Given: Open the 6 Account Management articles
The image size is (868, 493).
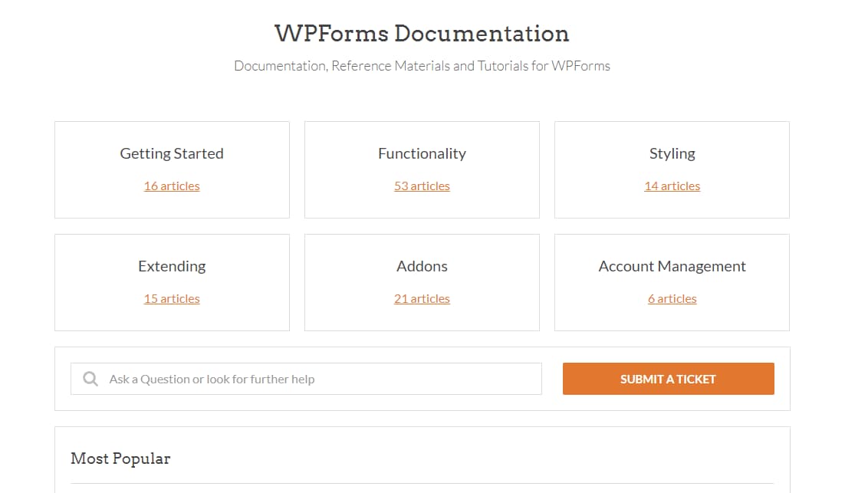Looking at the screenshot, I should pos(672,298).
